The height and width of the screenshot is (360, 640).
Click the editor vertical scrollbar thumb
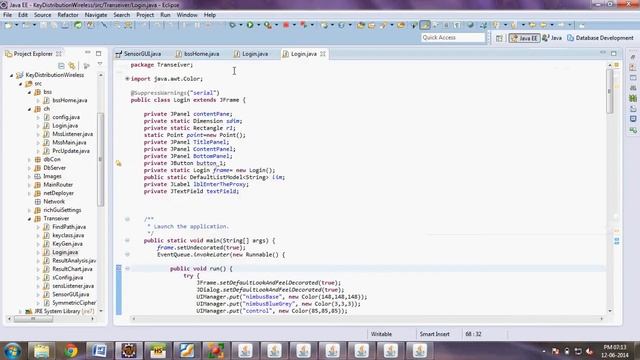(x=609, y=91)
